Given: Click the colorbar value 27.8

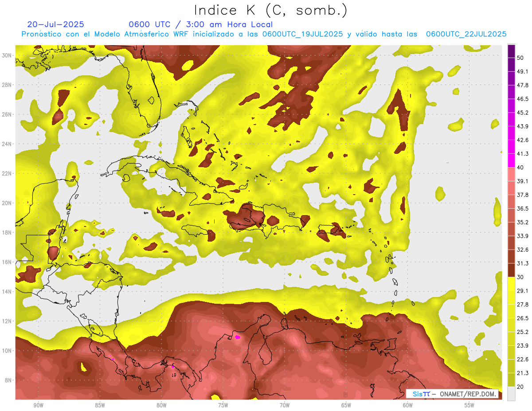Looking at the screenshot, I should 522,305.
